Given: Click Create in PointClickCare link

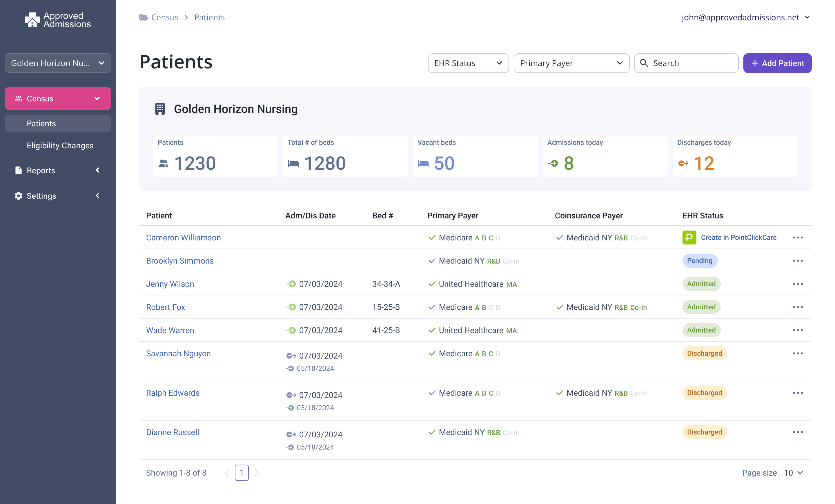Looking at the screenshot, I should click(x=738, y=237).
